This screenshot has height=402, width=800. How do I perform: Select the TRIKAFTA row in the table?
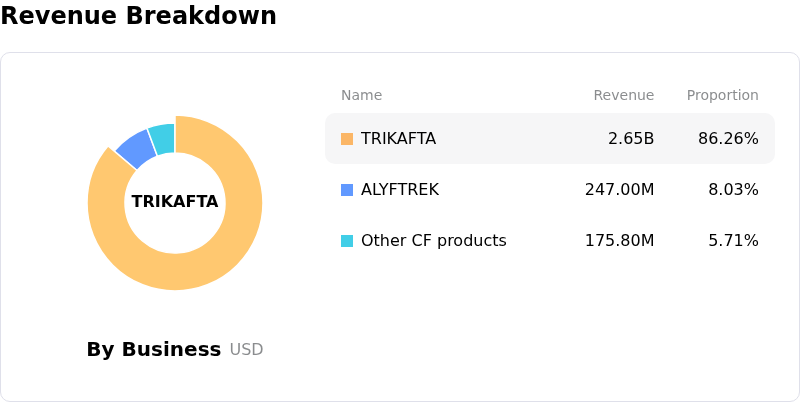pos(549,139)
